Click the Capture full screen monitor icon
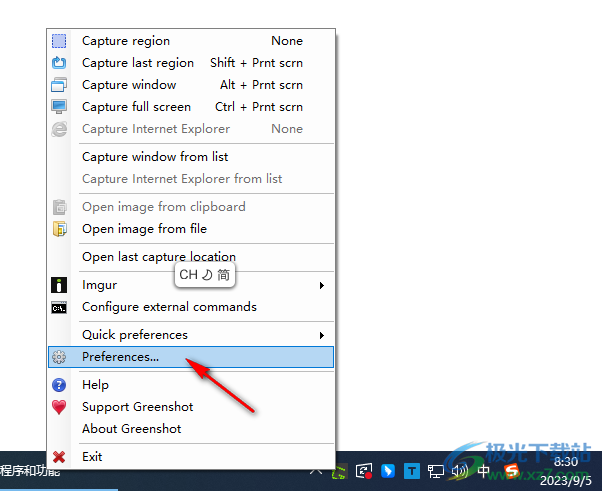The height and width of the screenshot is (491, 602). click(x=59, y=107)
